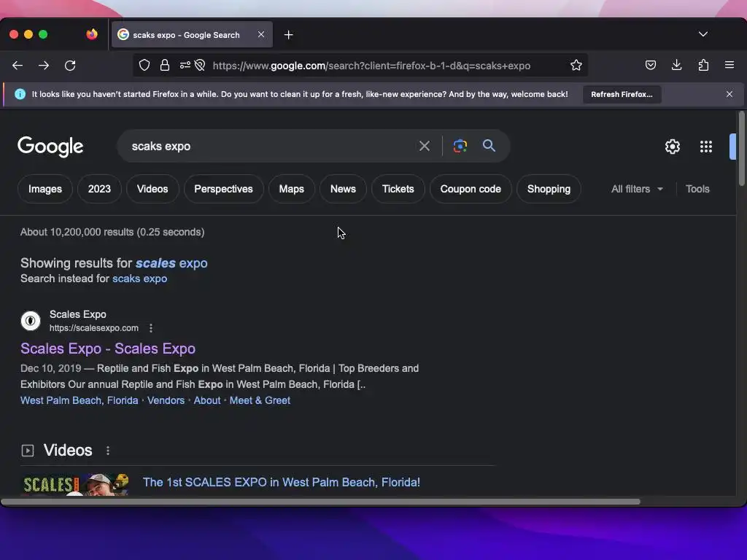Viewport: 747px width, 560px height.
Task: Click the Scales Expo site favicon
Action: coord(31,321)
